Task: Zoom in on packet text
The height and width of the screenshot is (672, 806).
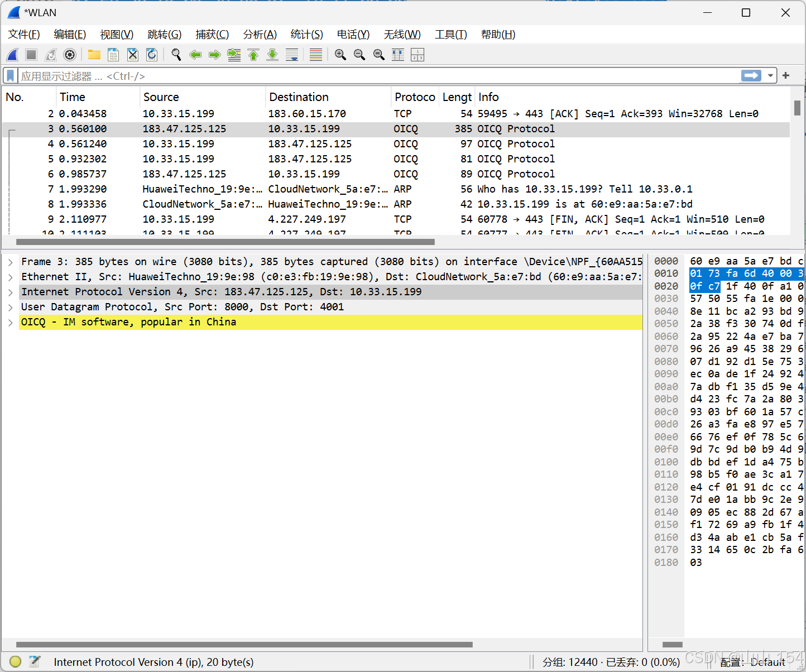Action: pos(340,55)
